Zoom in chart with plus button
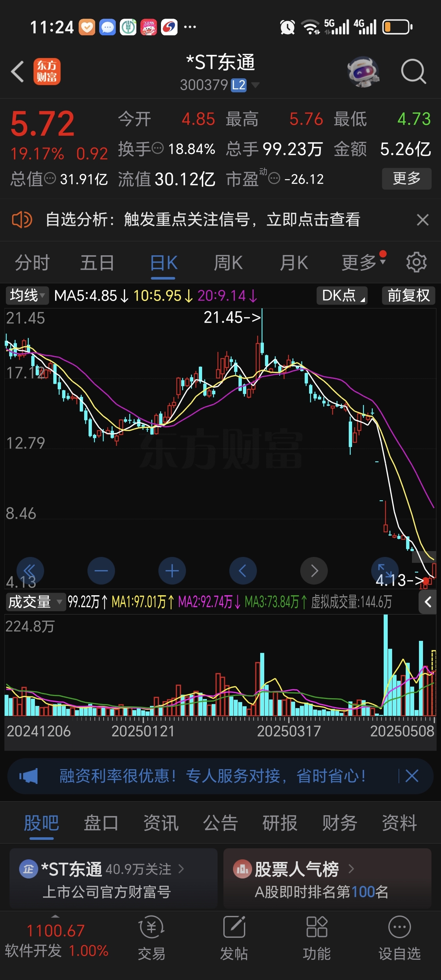This screenshot has width=441, height=980. click(x=172, y=571)
